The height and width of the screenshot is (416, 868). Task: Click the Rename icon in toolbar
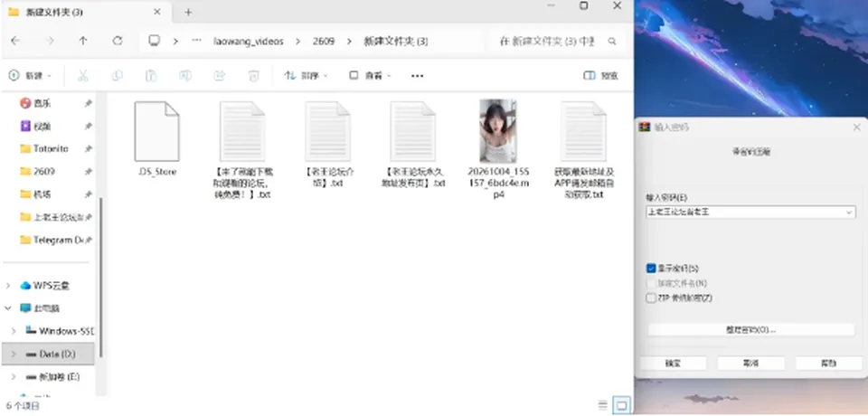click(185, 75)
